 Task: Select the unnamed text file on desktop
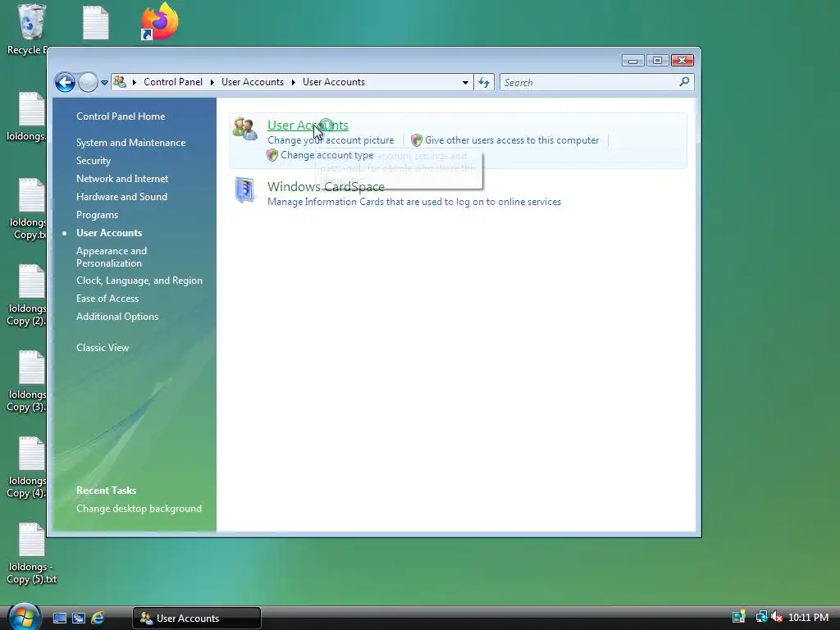pos(96,22)
